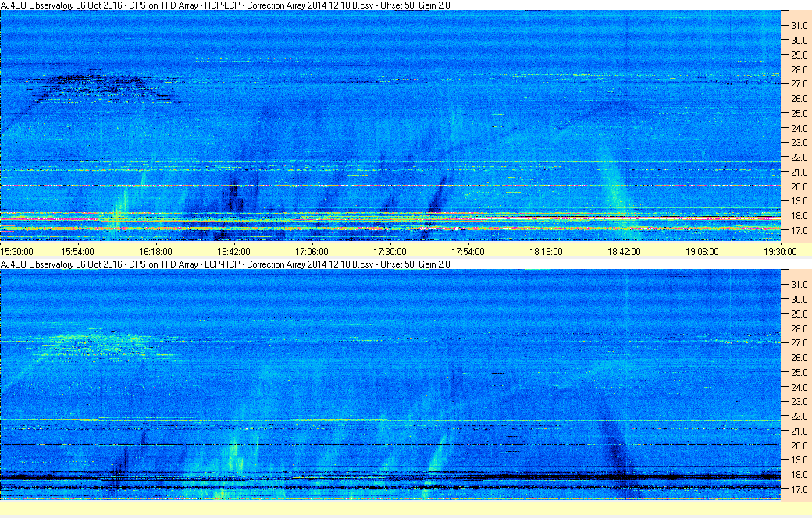This screenshot has height=518, width=812.
Task: Select the 16:18:00 time marker
Action: click(155, 251)
